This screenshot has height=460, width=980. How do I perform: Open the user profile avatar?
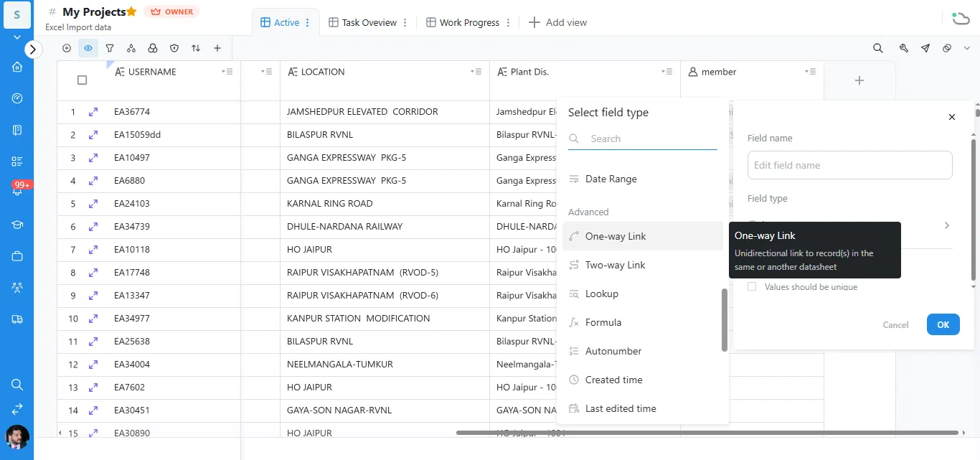[17, 437]
